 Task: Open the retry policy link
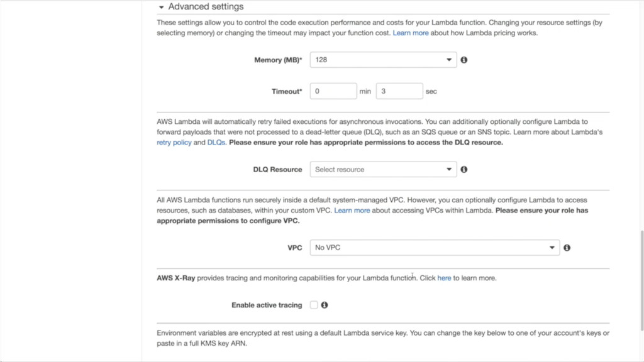point(174,143)
